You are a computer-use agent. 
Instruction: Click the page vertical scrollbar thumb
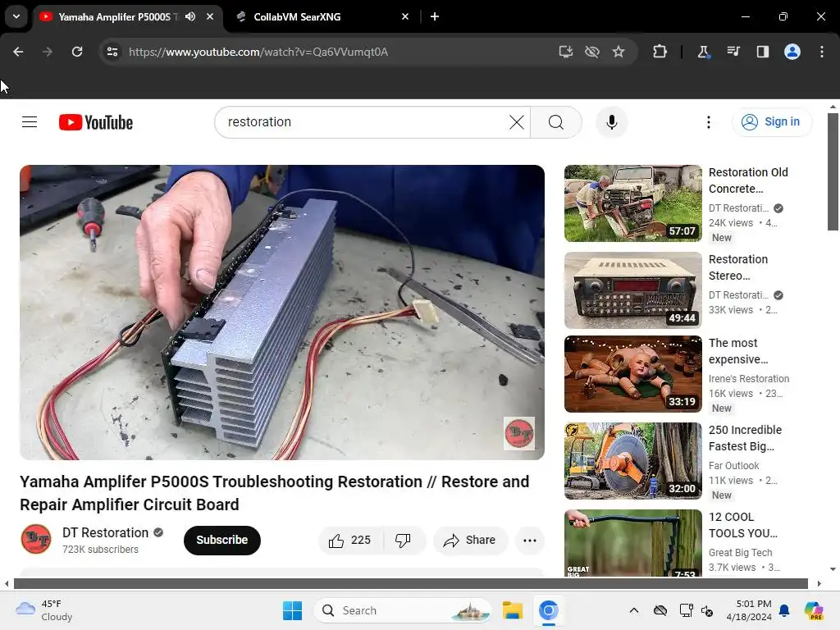pos(833,171)
